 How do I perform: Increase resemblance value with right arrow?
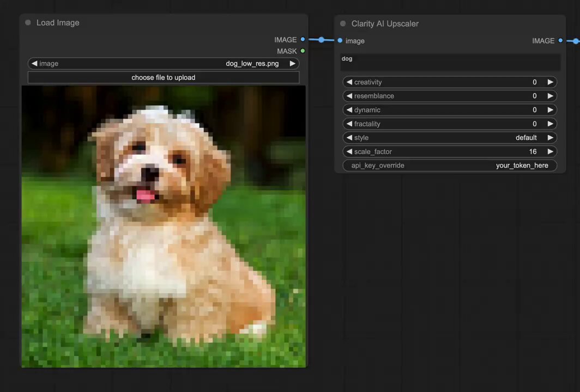550,96
